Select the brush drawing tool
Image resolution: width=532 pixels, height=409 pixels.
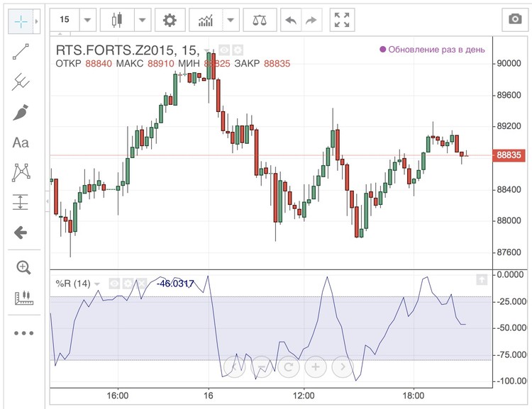21,113
